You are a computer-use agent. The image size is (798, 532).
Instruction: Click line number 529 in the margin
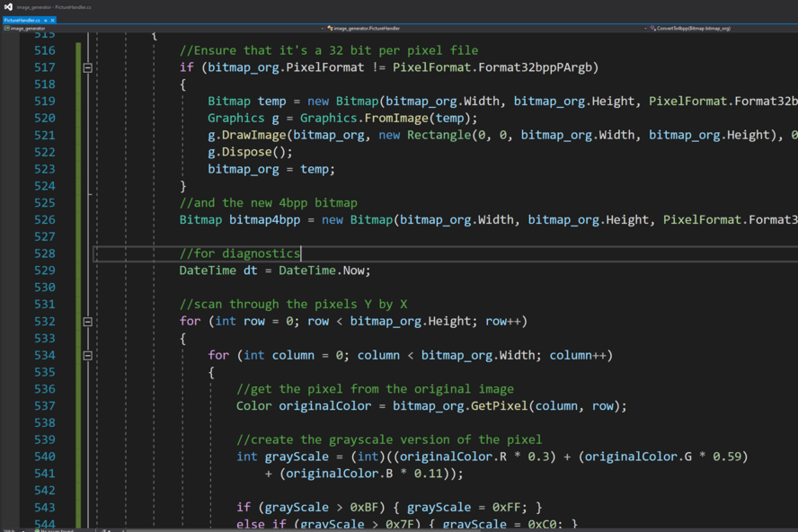pyautogui.click(x=44, y=270)
